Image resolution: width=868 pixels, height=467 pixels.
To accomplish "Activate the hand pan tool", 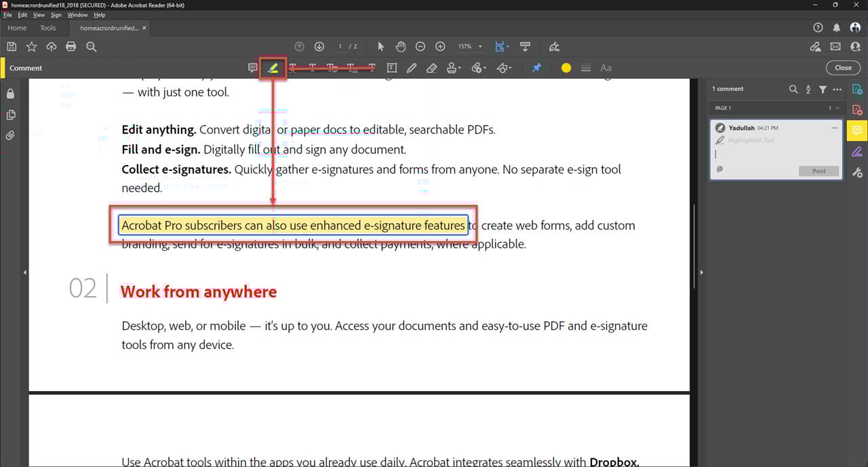I will point(401,47).
